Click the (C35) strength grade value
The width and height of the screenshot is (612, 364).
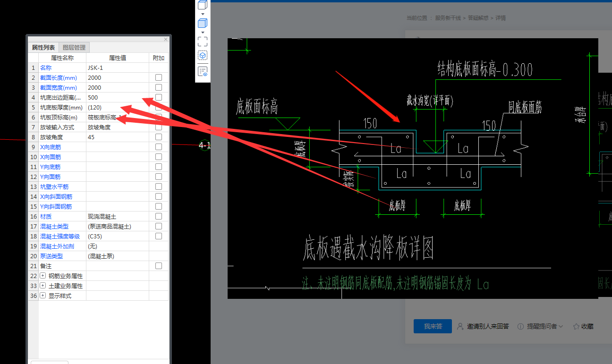click(x=118, y=236)
